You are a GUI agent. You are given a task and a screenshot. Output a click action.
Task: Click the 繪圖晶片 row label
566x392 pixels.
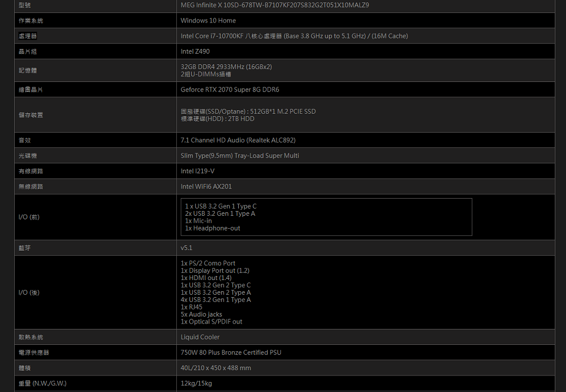click(x=31, y=90)
